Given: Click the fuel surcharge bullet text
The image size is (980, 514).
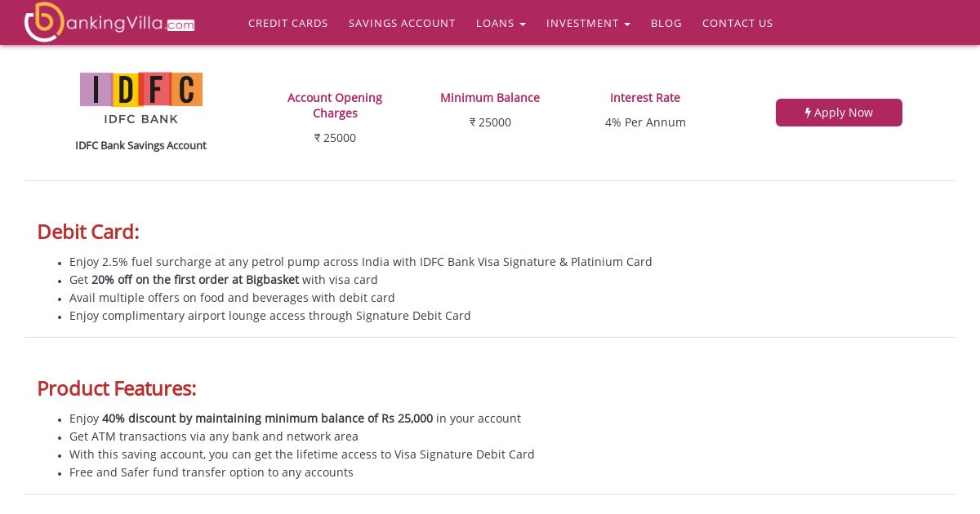Looking at the screenshot, I should (360, 262).
